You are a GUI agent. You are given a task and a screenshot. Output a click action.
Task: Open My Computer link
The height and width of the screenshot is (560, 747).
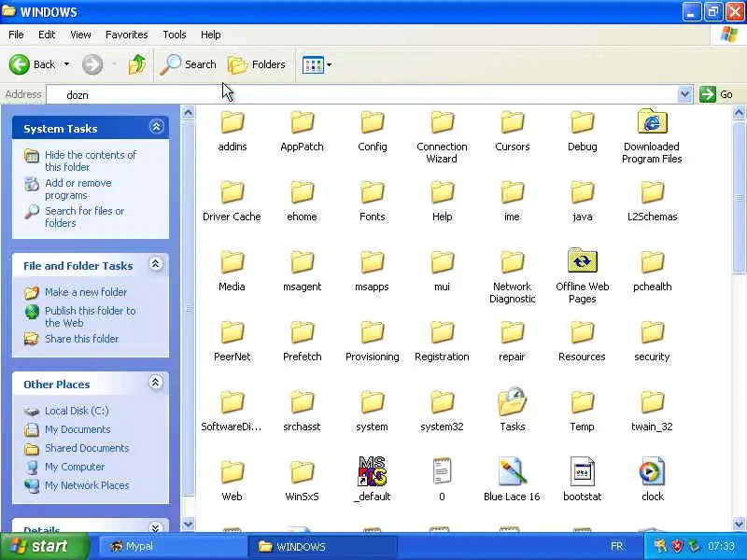tap(75, 467)
